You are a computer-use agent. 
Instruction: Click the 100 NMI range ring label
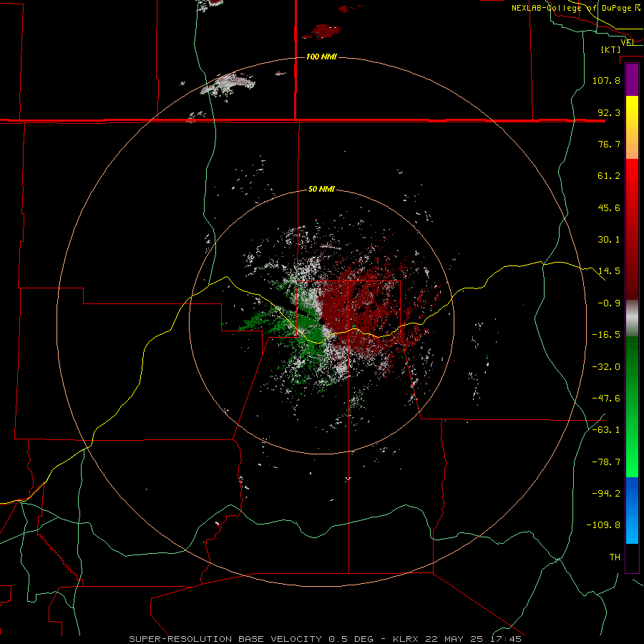[x=321, y=57]
